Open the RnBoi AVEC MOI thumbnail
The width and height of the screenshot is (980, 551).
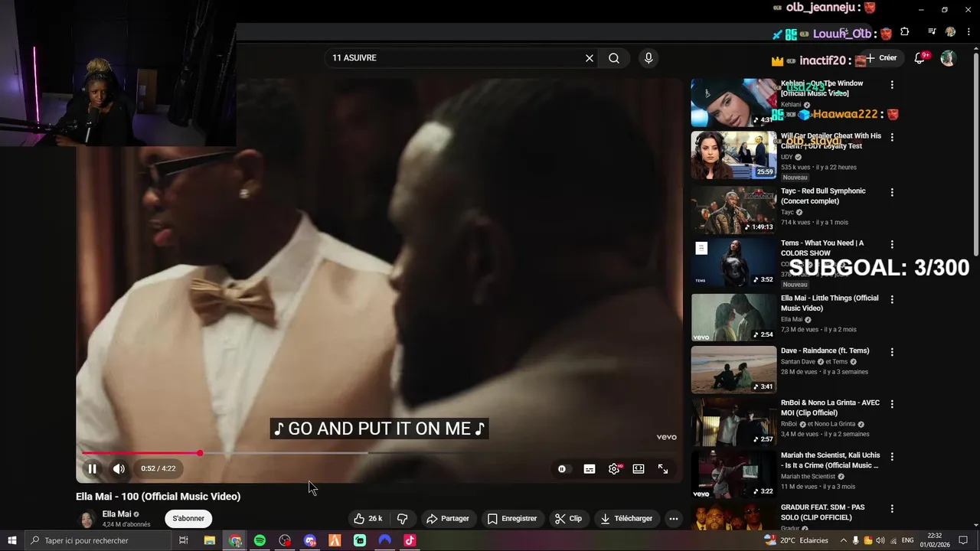(733, 422)
